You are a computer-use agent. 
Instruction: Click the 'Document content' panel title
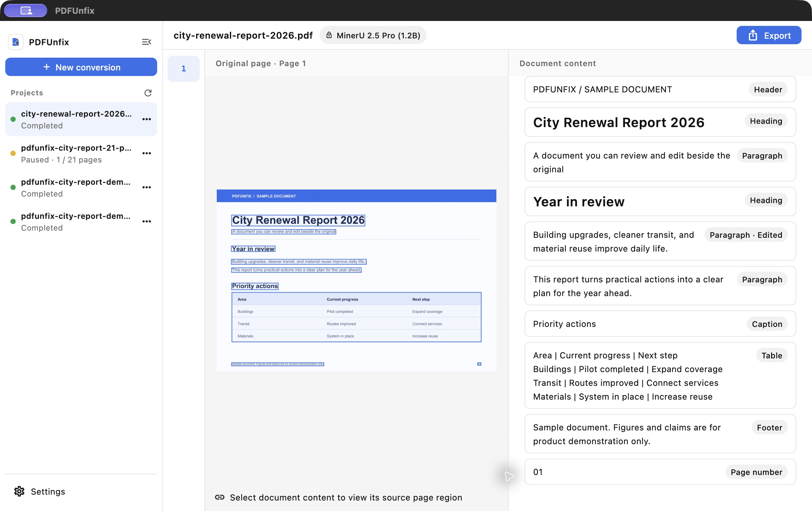click(x=557, y=64)
